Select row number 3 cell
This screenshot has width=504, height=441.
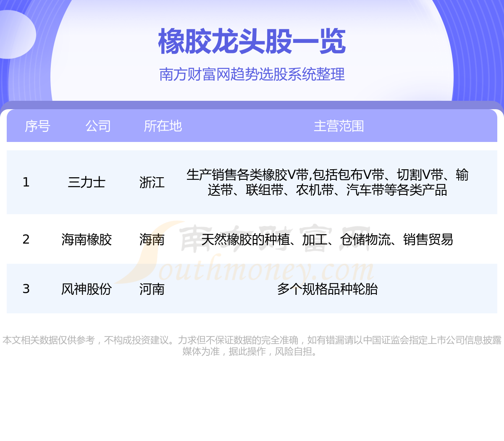click(x=26, y=289)
